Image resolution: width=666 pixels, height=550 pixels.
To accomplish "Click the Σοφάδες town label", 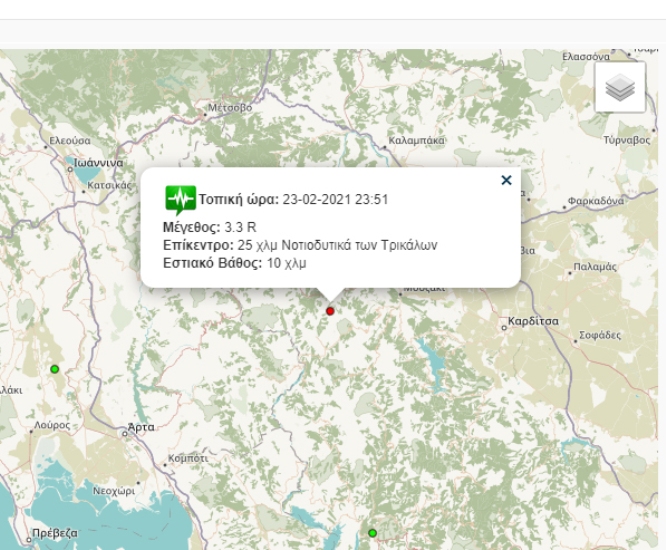I will [598, 335].
